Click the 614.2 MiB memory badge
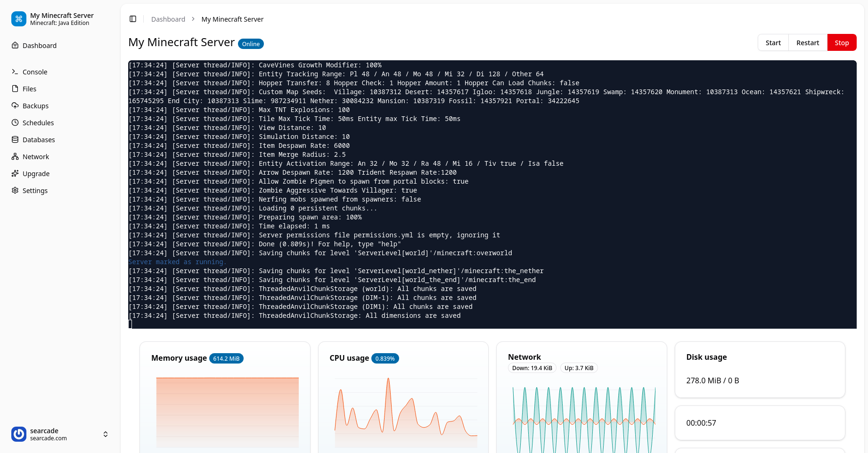The width and height of the screenshot is (868, 453). click(226, 358)
